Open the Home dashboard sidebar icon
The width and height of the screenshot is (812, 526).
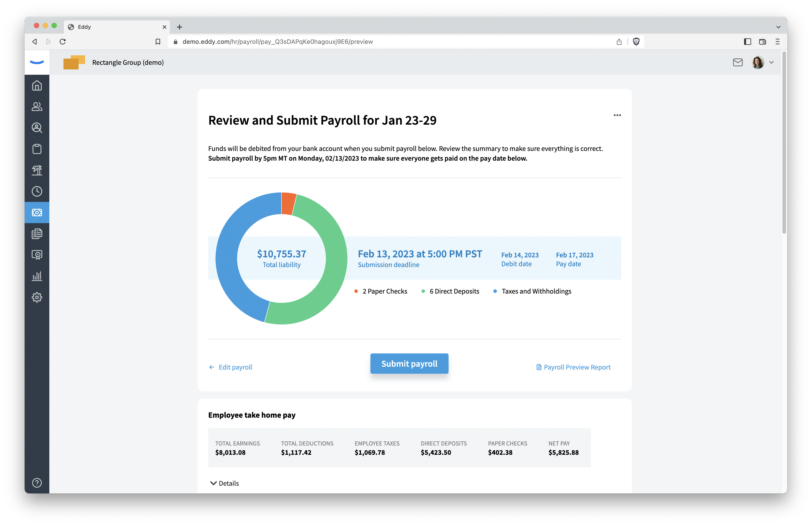click(37, 85)
